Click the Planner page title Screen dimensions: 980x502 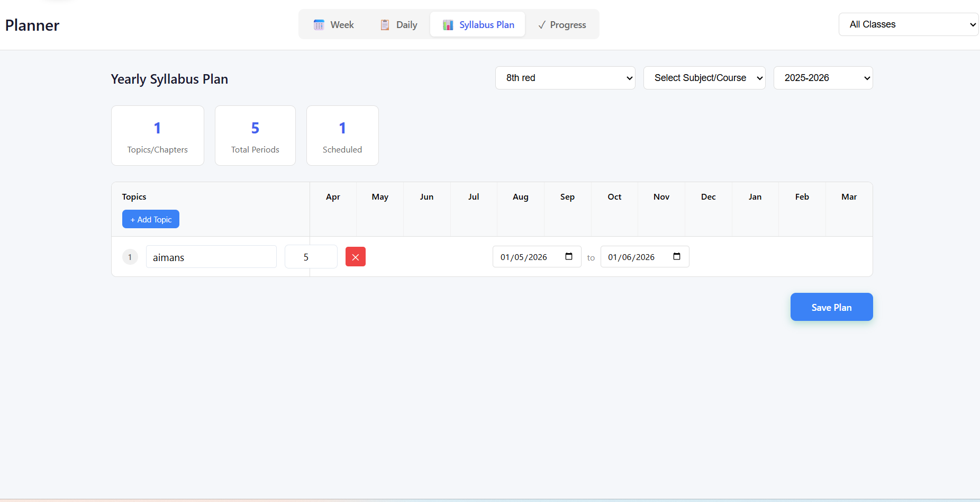click(32, 25)
